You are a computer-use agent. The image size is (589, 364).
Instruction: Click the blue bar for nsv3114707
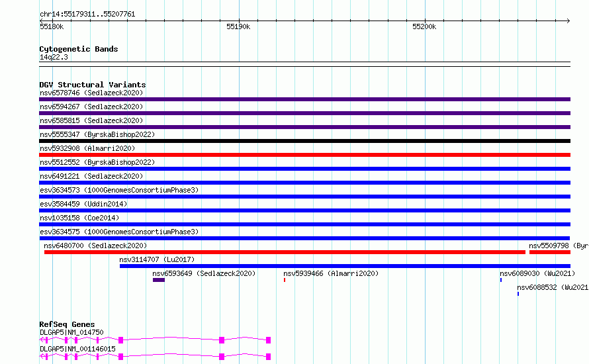coord(345,266)
